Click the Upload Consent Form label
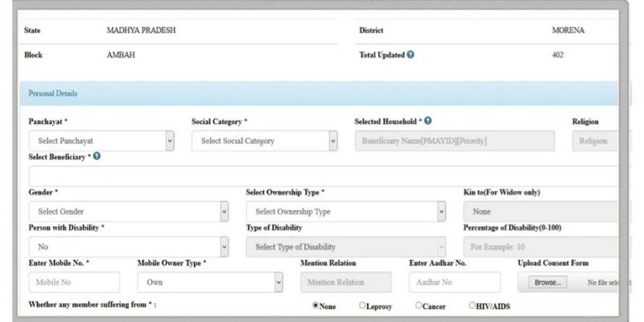Screen dimensions: 644x322 point(553,263)
